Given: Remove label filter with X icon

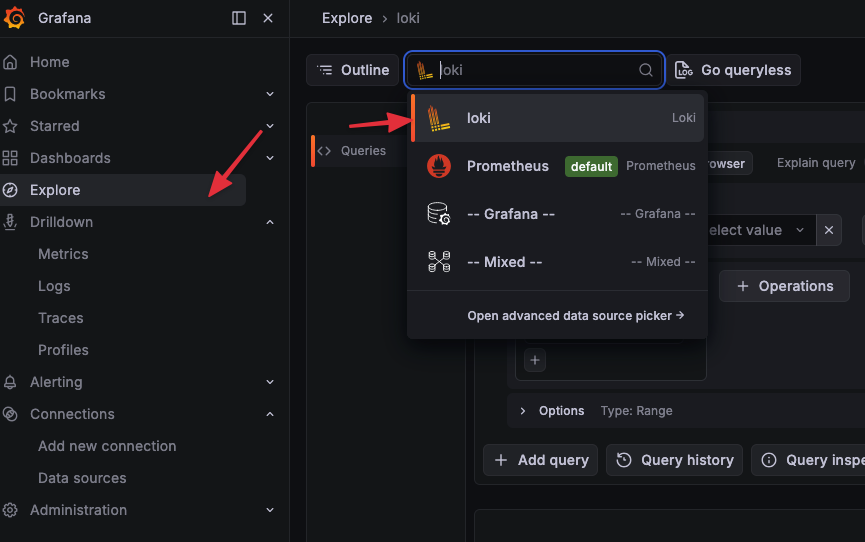Looking at the screenshot, I should tap(828, 230).
